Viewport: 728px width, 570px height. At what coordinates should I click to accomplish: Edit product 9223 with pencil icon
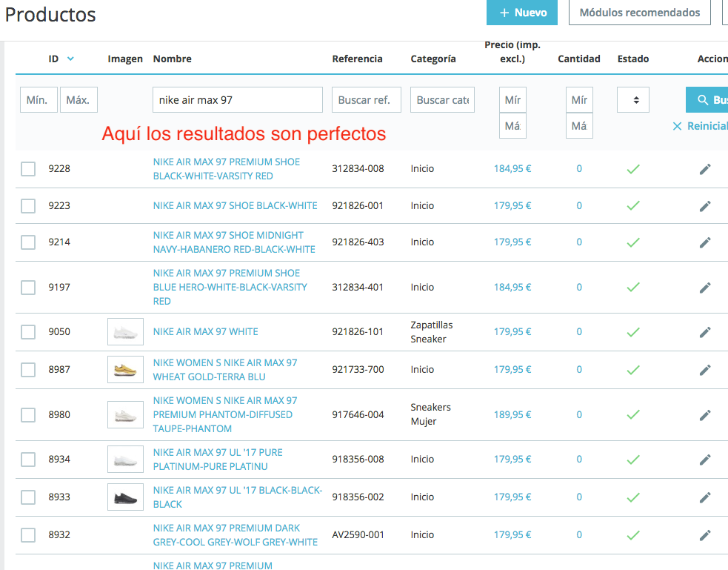(705, 206)
